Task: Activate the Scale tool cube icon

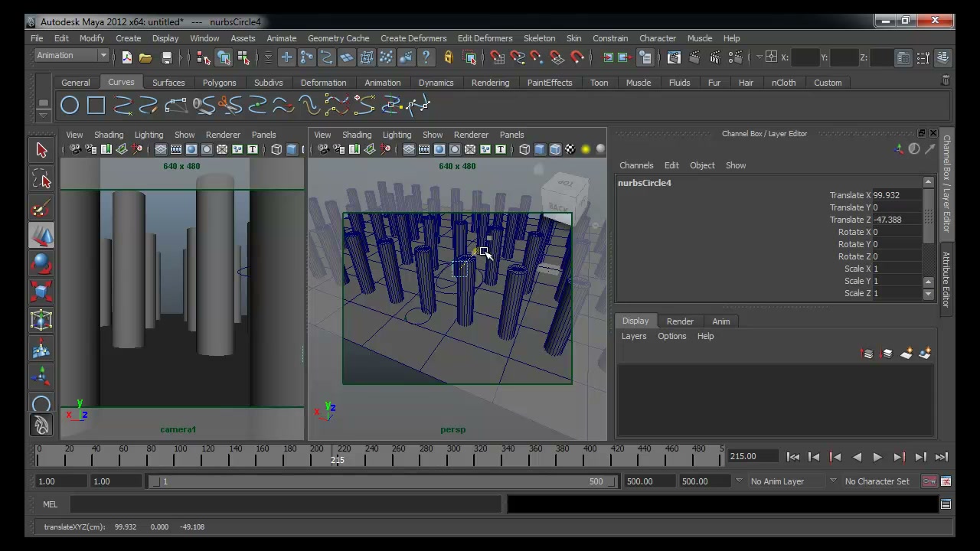Action: click(41, 292)
